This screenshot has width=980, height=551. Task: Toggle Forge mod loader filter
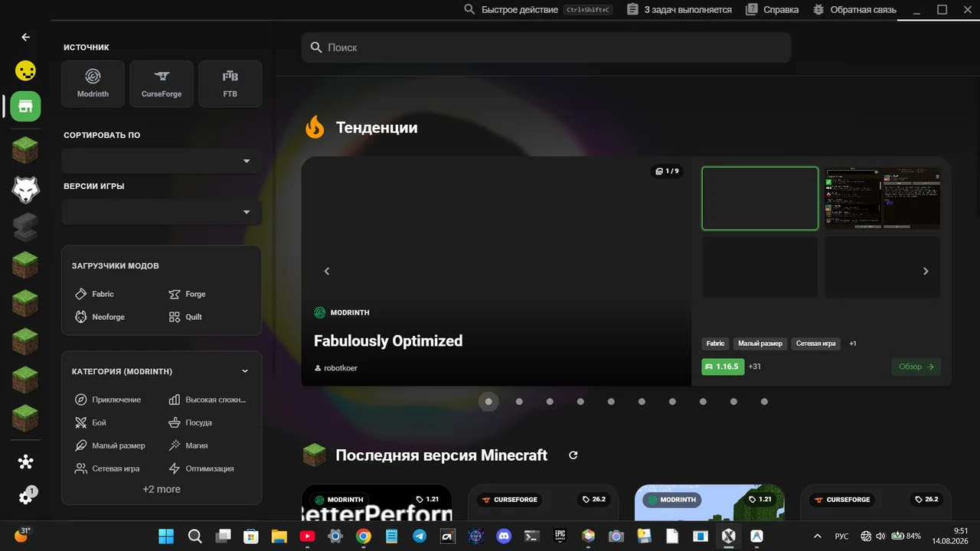pos(187,294)
